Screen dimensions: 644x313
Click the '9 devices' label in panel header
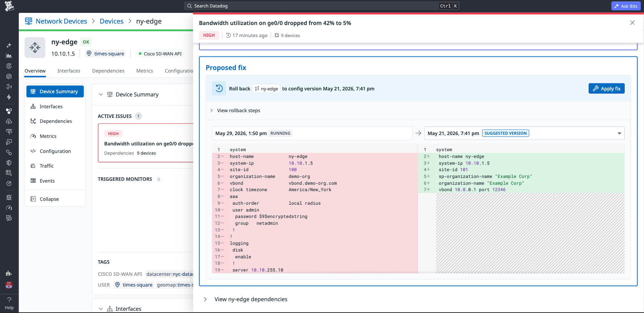287,35
